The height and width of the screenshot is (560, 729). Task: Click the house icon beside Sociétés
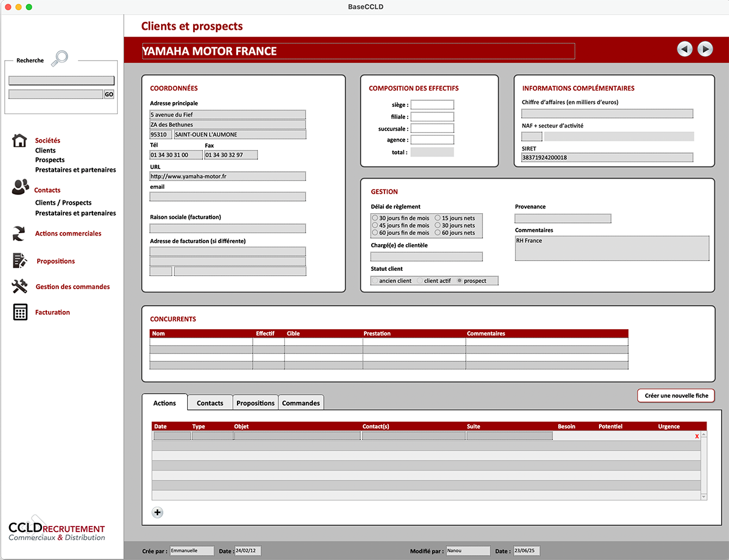(19, 140)
